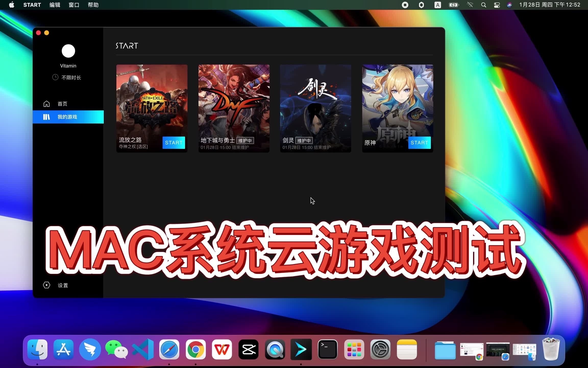The width and height of the screenshot is (588, 368).
Task: Click the 维护中 badge on 地下城与勇士
Action: 245,141
